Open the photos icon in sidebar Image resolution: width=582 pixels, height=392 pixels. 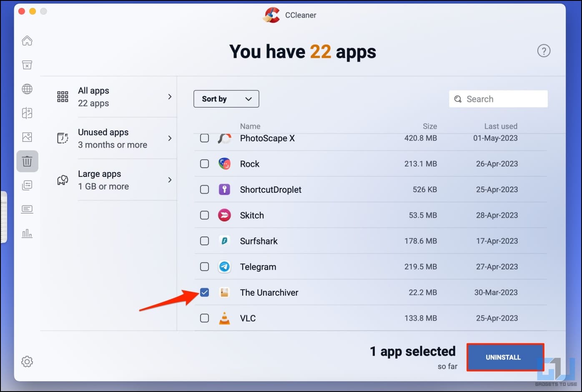coord(27,137)
